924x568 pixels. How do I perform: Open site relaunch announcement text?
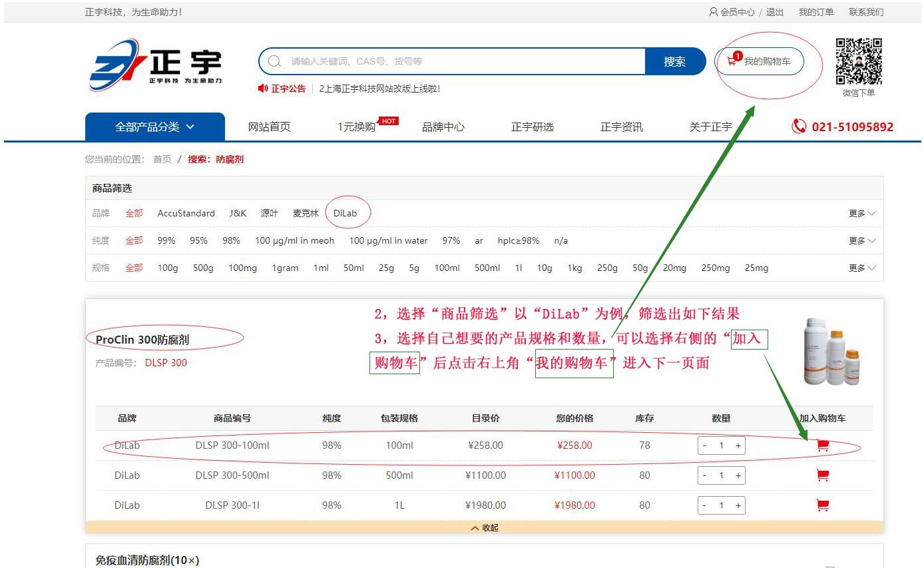379,89
